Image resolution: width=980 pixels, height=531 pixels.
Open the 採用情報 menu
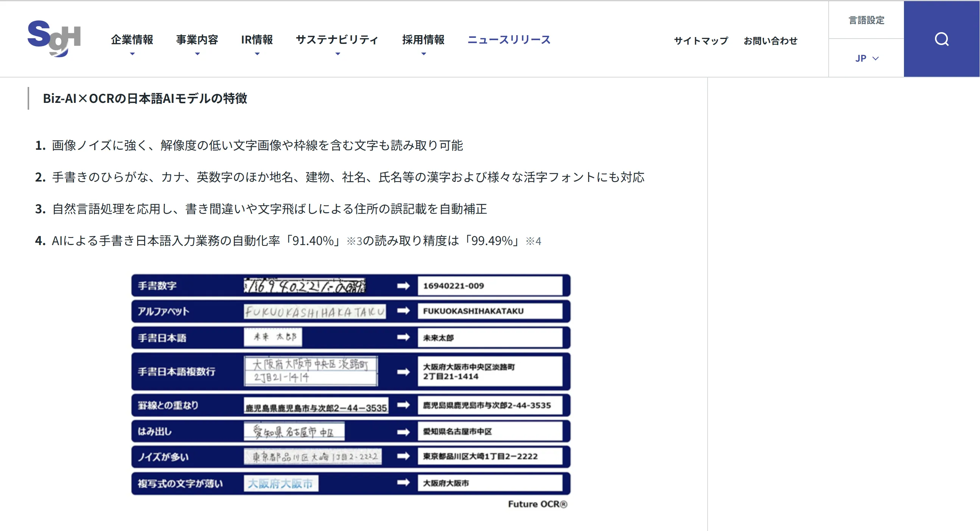[423, 40]
